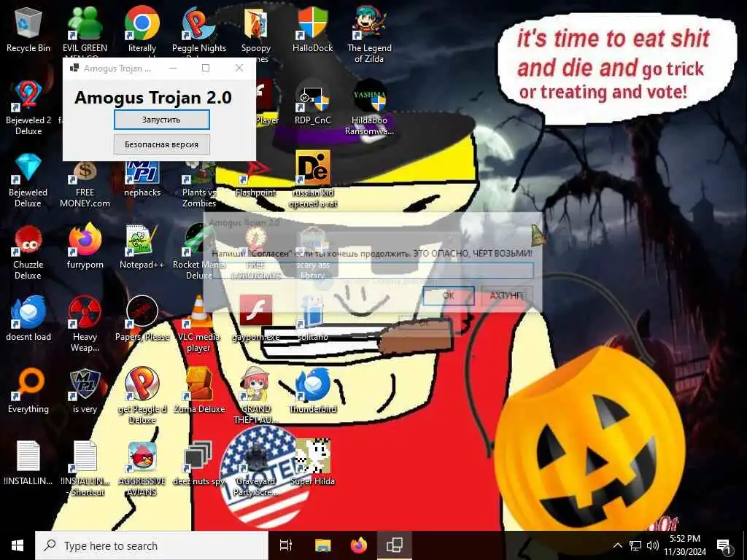747x560 pixels.
Task: Show hidden system tray icons
Action: [x=617, y=545]
